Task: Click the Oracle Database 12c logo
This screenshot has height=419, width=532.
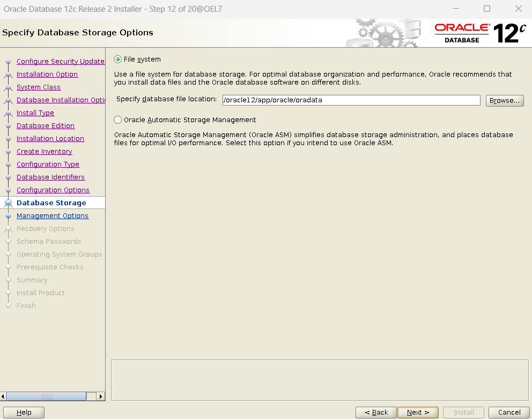Action: coord(480,33)
